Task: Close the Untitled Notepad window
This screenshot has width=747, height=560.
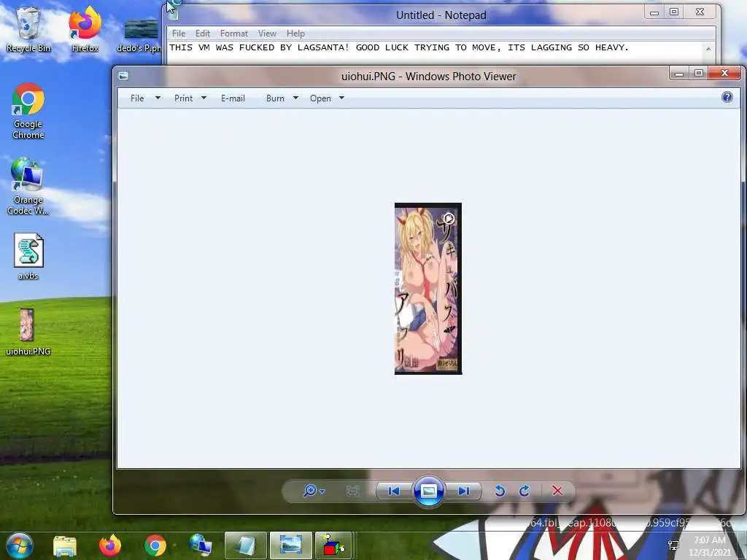Action: 700,12
